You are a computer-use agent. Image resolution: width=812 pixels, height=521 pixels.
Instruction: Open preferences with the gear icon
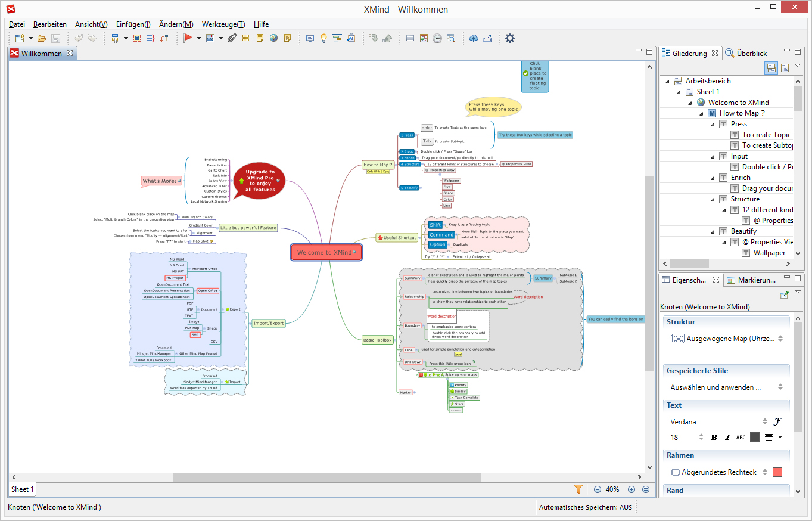click(x=510, y=38)
